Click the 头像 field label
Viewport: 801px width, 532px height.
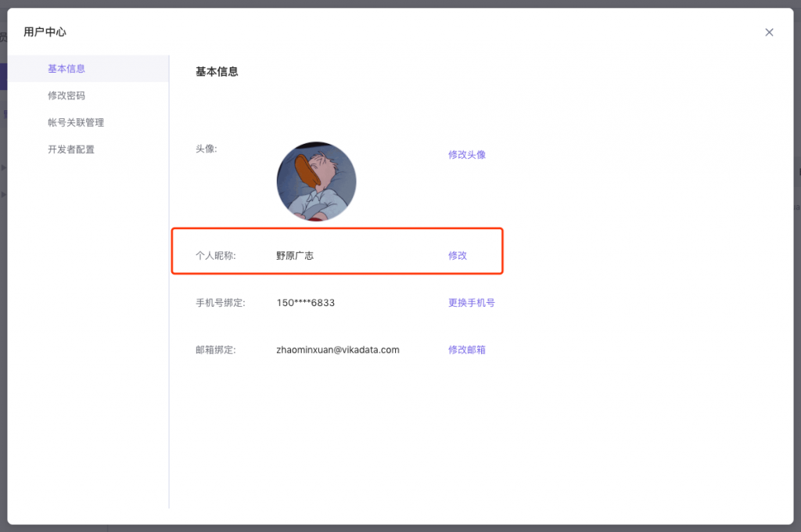click(207, 149)
